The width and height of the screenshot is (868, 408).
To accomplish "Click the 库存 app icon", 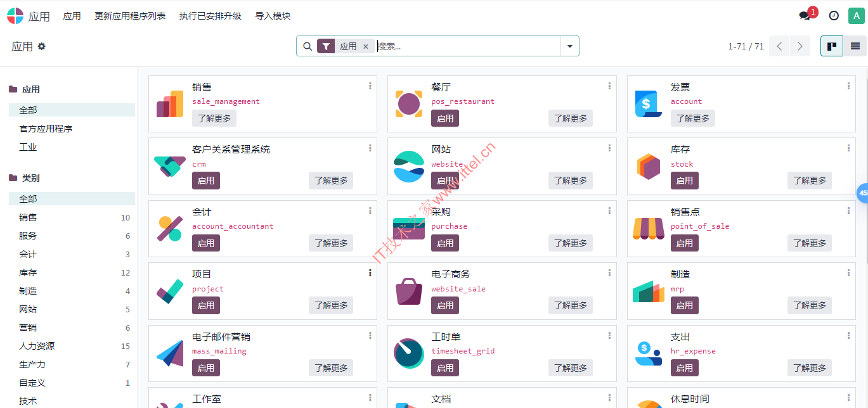I will (648, 167).
